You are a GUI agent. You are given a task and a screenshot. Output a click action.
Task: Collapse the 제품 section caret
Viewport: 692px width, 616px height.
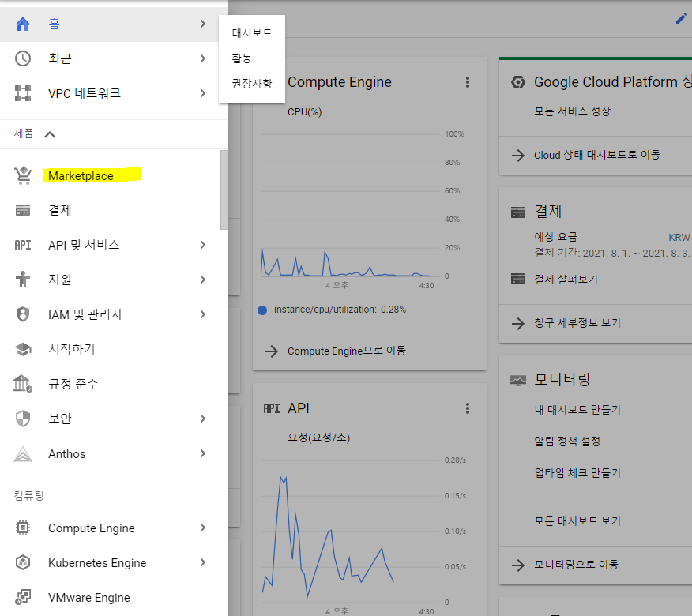click(50, 134)
